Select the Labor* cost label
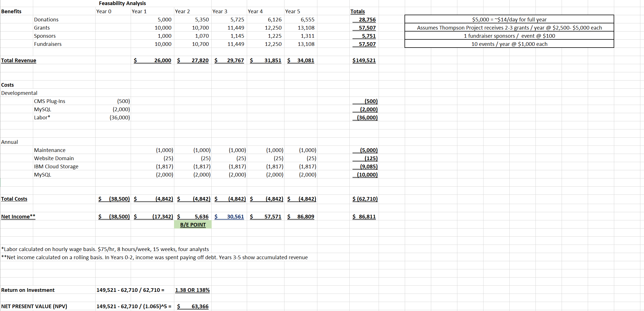 pos(42,117)
